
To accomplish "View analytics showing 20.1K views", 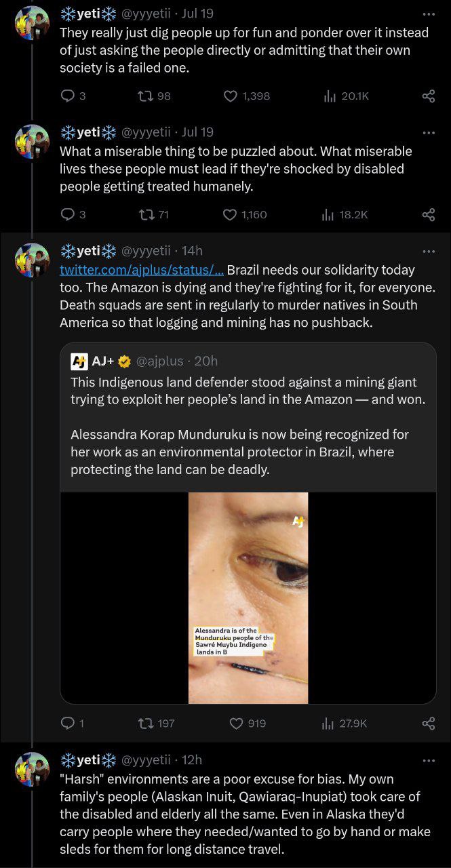I will [330, 96].
